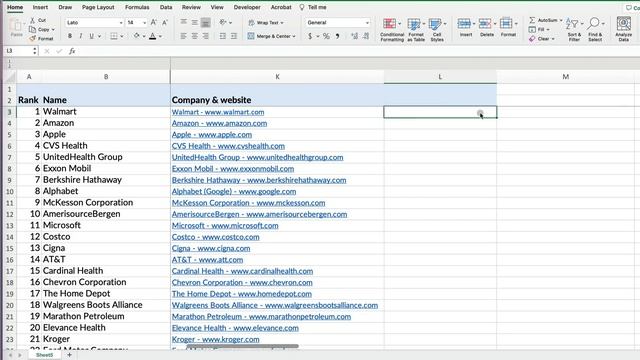Viewport: 640px width, 360px height.
Task: Switch to the Insert ribbon tab
Action: 40,7
